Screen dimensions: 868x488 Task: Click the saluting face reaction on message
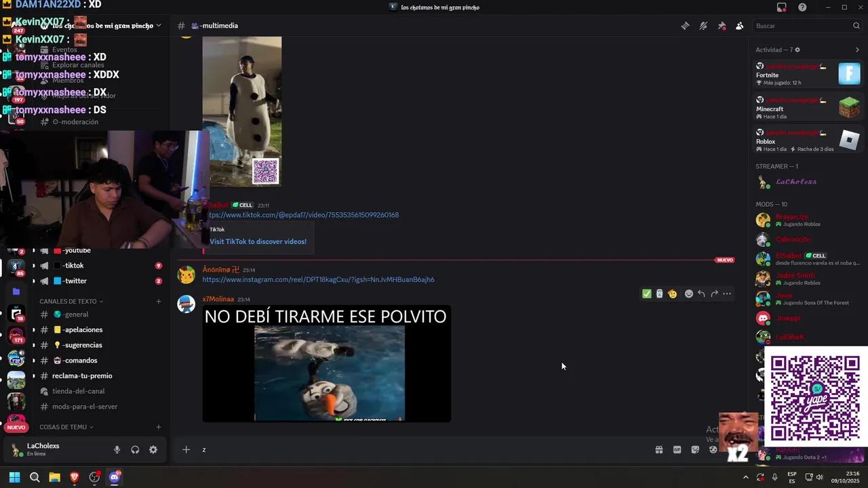672,293
